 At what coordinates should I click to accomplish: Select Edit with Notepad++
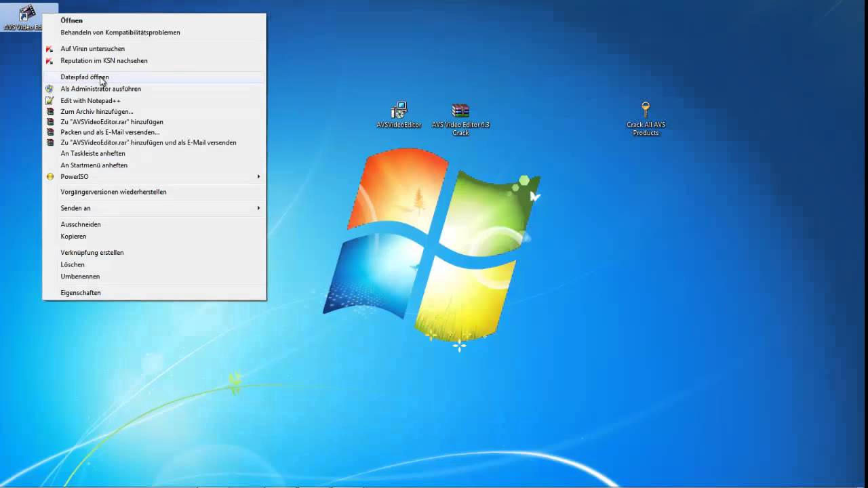[154, 100]
